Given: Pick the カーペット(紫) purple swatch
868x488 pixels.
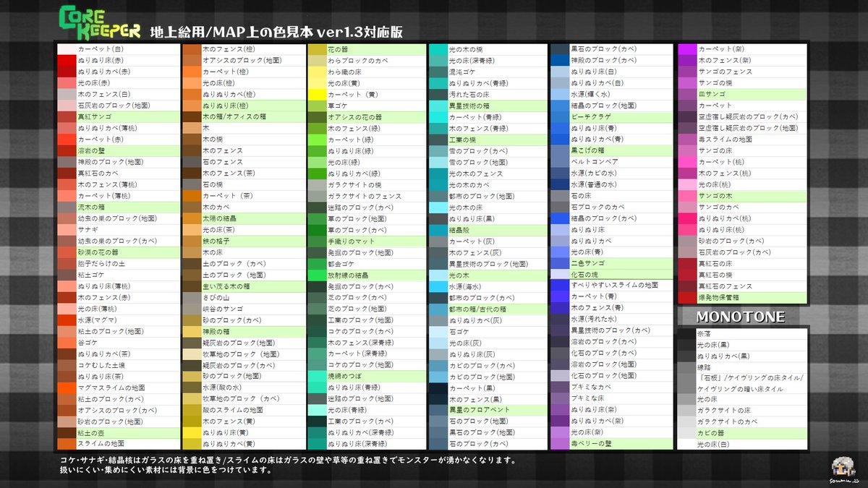Looking at the screenshot, I should [687, 50].
